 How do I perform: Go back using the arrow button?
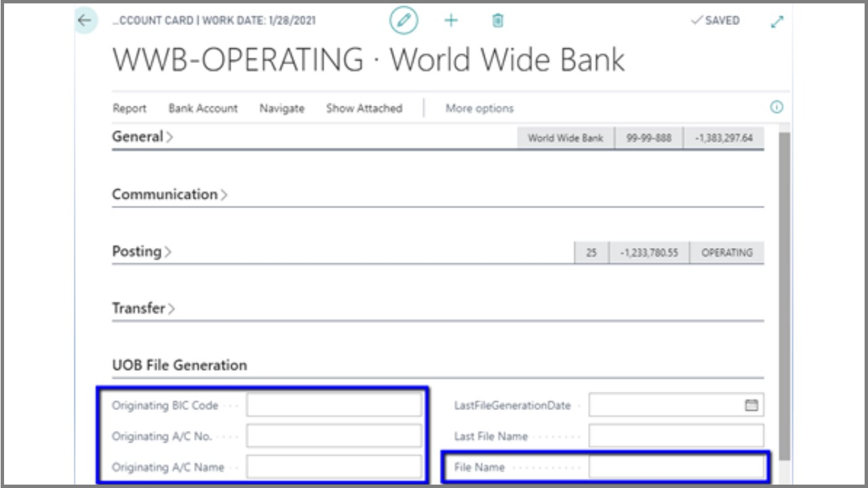[85, 21]
